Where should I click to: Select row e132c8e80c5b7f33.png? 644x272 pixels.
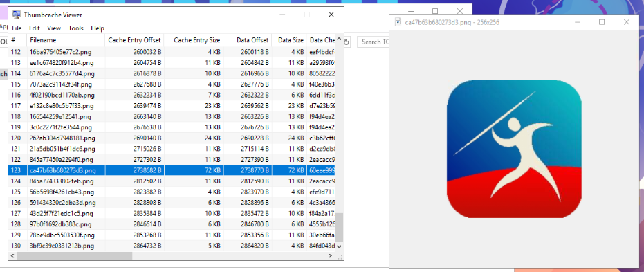pyautogui.click(x=172, y=106)
